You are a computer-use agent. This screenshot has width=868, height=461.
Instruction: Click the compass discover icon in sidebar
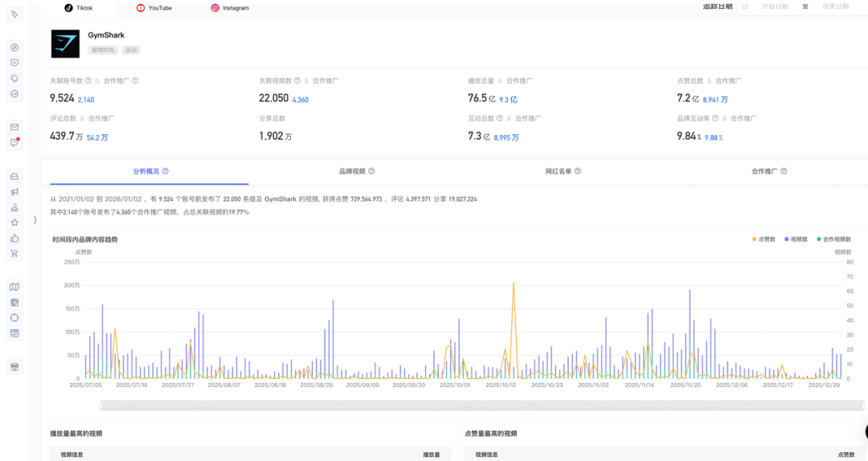(x=14, y=47)
